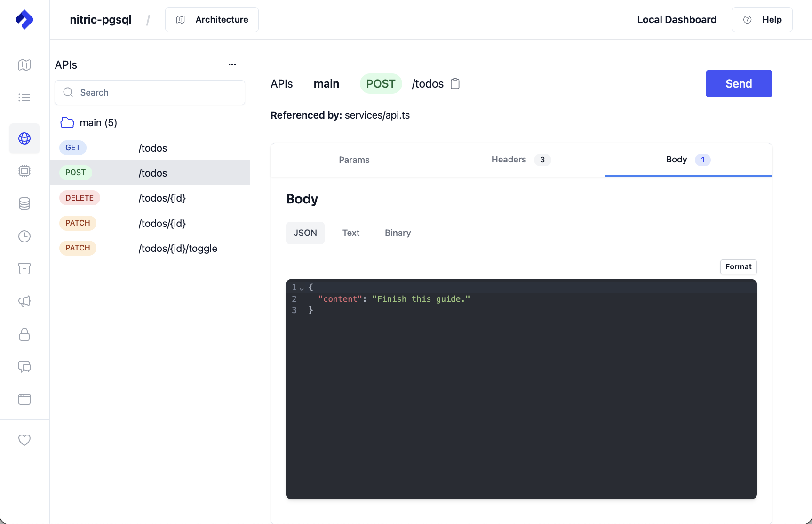Choose the Binary body type

(x=398, y=233)
